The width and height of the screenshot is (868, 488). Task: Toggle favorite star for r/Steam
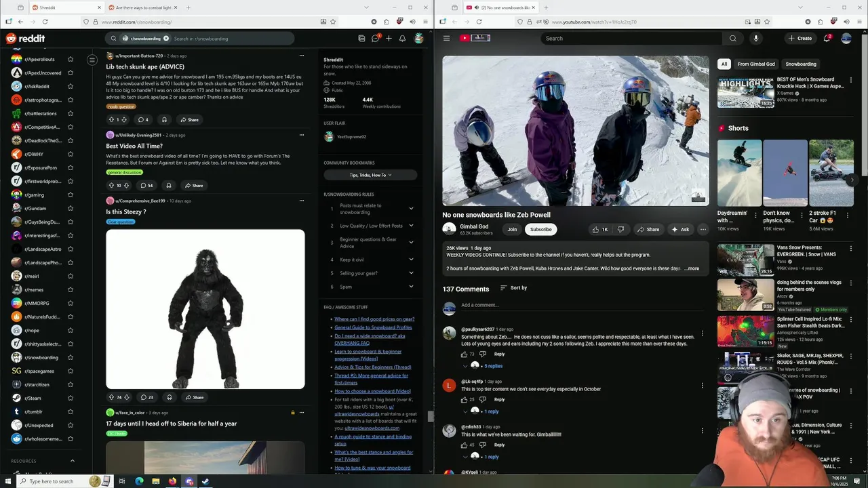point(70,398)
